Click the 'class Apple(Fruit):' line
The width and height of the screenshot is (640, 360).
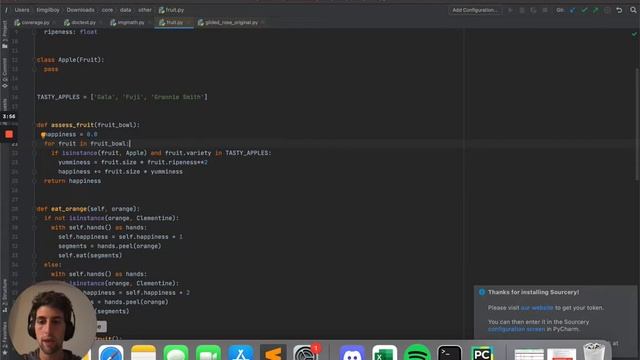70,60
